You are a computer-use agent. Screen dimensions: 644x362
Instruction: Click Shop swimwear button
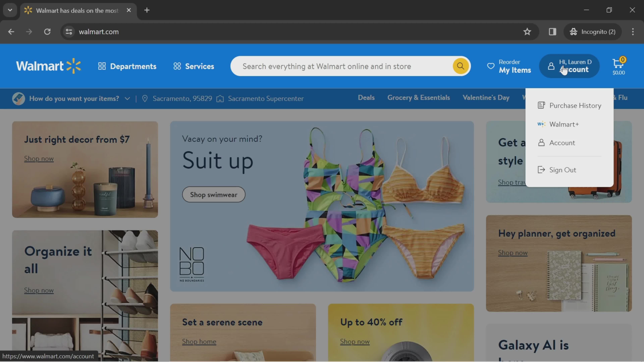pos(214,194)
